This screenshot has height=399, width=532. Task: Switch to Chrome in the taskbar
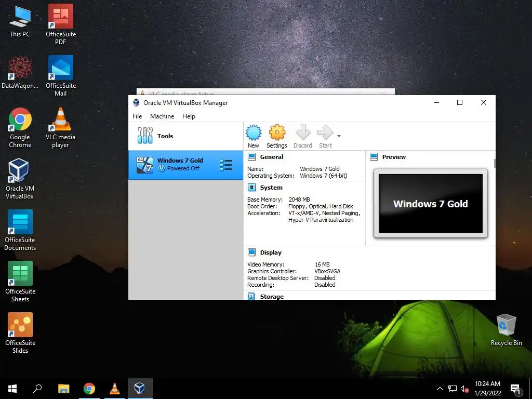click(89, 389)
